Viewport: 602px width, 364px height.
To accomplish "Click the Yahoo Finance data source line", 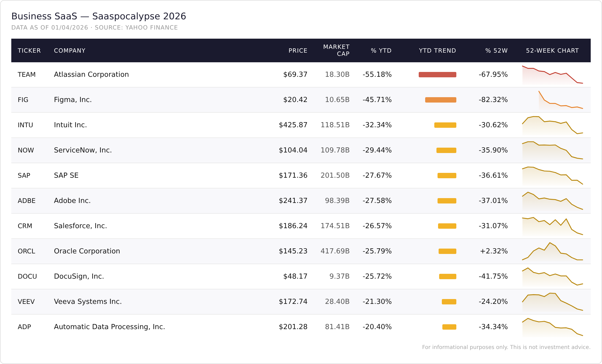I will click(x=95, y=27).
